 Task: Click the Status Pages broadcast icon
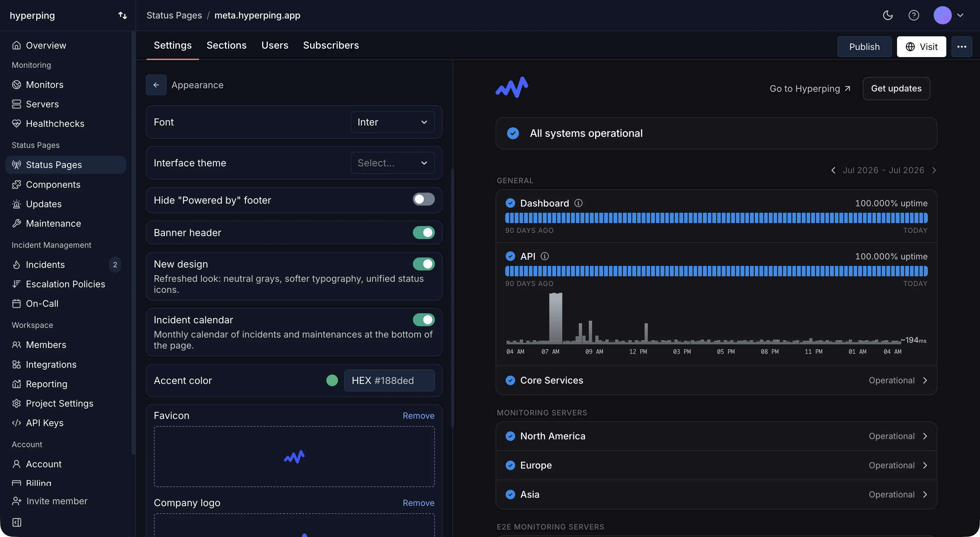(16, 164)
